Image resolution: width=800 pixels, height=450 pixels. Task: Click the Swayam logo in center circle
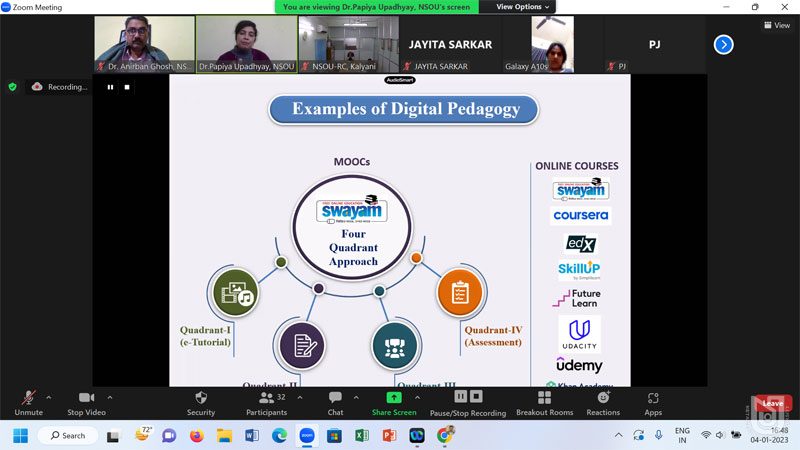point(352,209)
